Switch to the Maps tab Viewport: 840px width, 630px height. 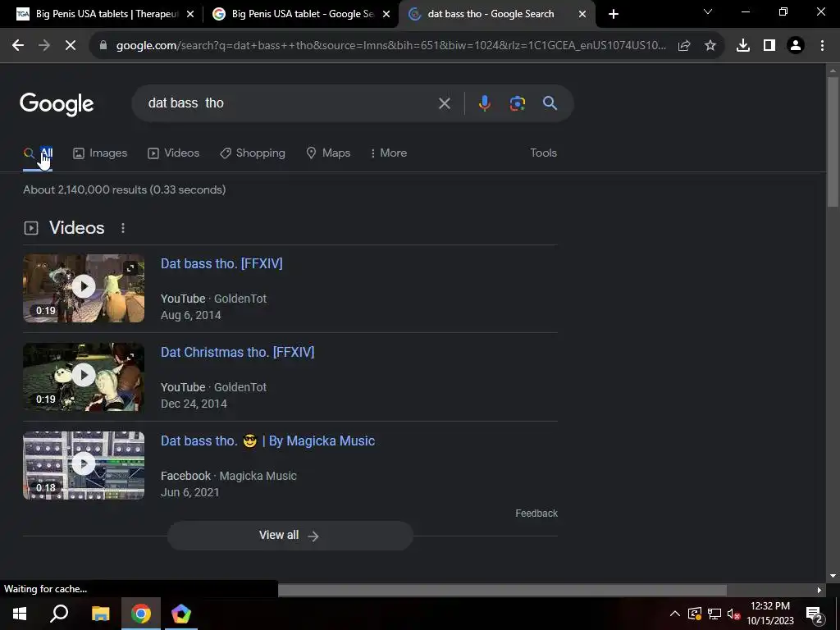point(328,153)
